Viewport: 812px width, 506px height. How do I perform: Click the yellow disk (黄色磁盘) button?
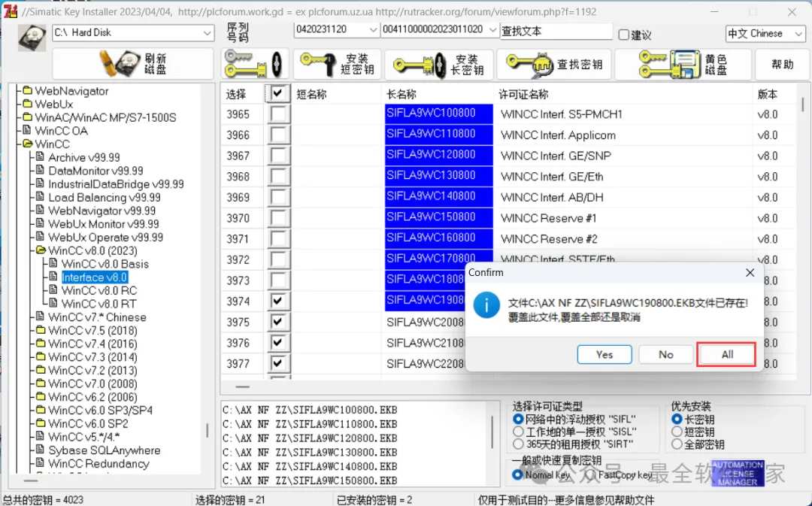683,64
